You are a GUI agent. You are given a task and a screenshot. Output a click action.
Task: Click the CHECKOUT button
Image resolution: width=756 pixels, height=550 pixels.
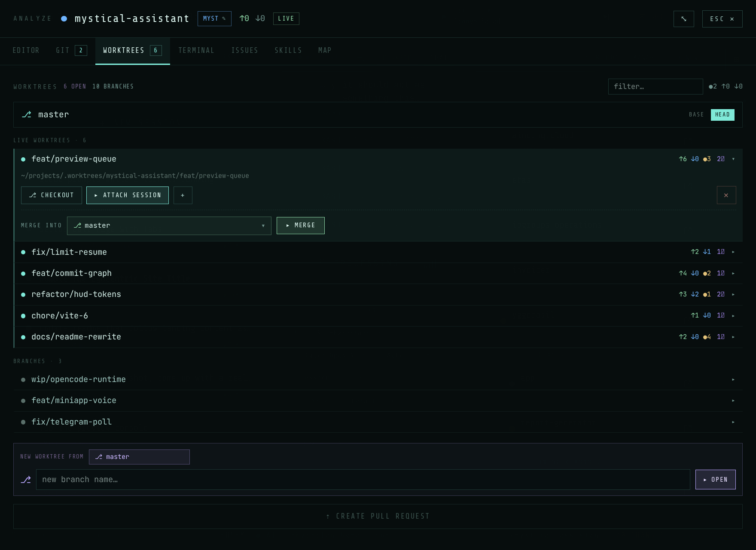click(x=52, y=195)
